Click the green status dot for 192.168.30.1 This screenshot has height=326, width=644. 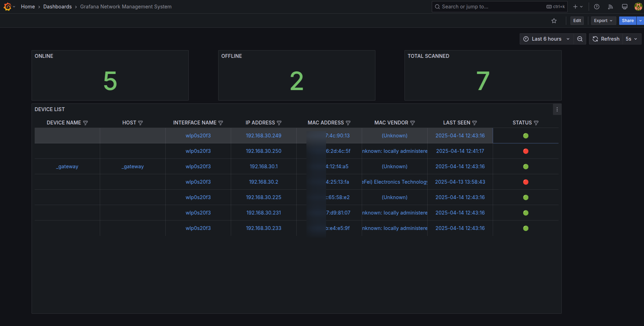(526, 167)
